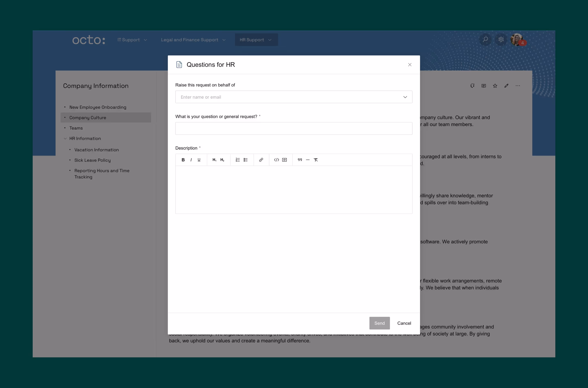
Task: Go to the octo: logo home
Action: (89, 40)
